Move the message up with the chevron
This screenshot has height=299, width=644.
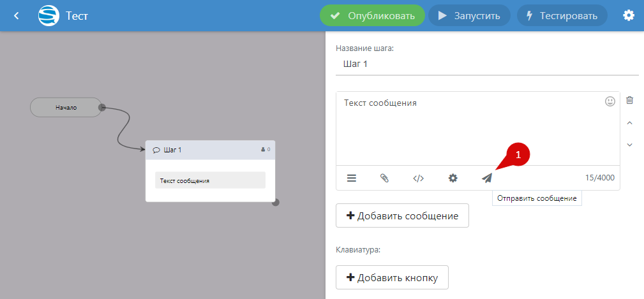coord(630,123)
